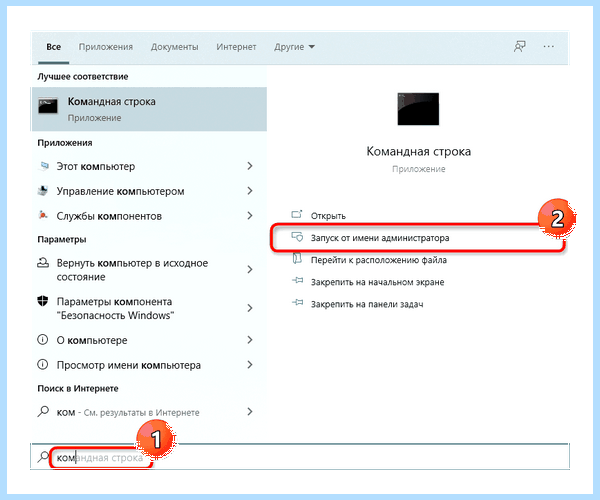Click into the search input field
The height and width of the screenshot is (500, 600).
pyautogui.click(x=300, y=456)
